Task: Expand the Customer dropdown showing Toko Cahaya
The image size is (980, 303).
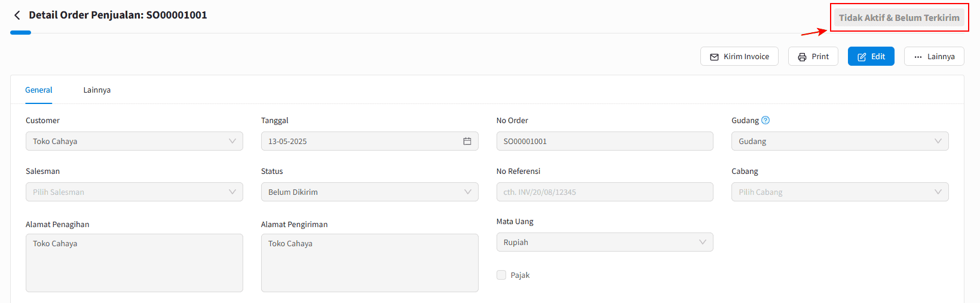Action: 134,141
